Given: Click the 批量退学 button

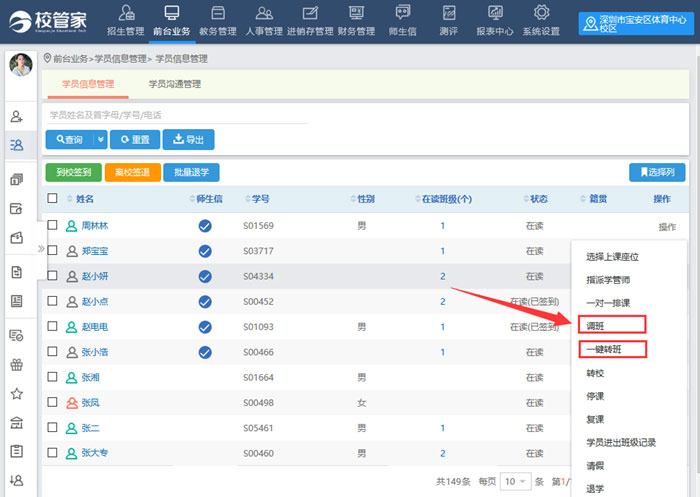Looking at the screenshot, I should pyautogui.click(x=192, y=172).
